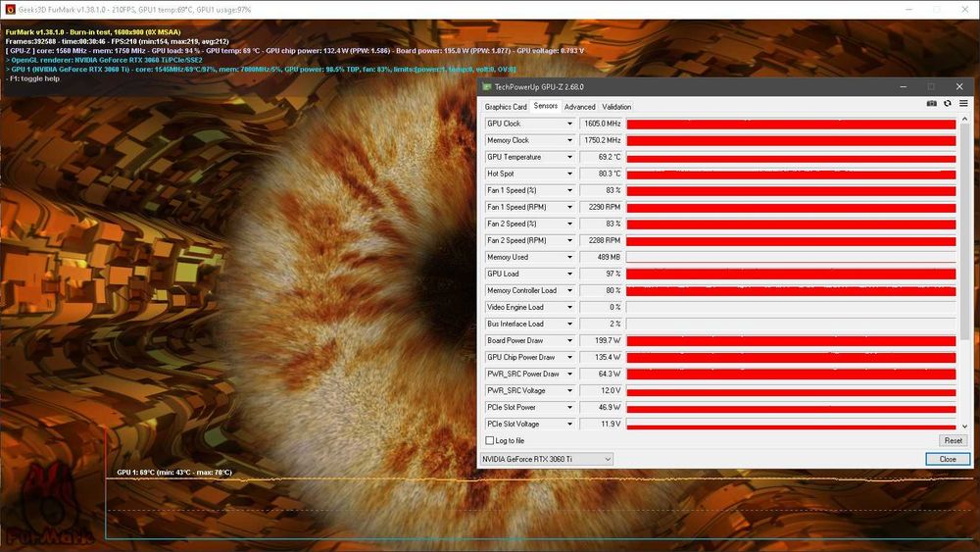The height and width of the screenshot is (552, 980).
Task: Toggle Log to file checkbox
Action: 489,441
